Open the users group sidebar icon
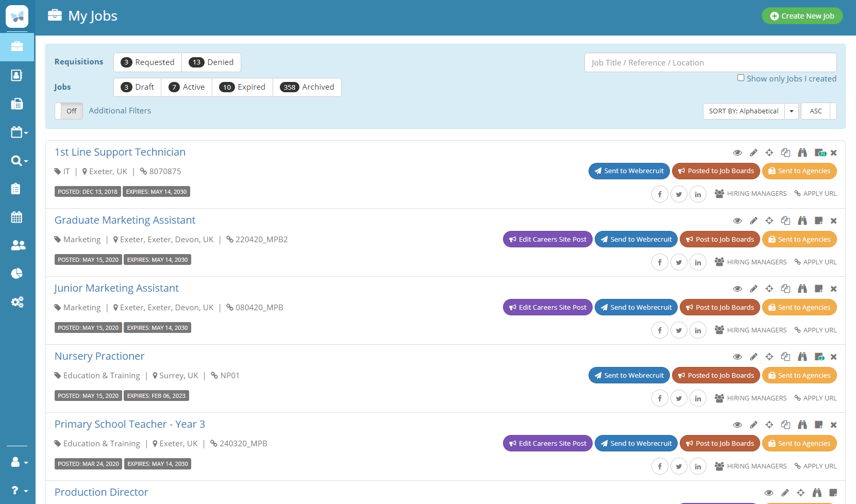856x504 pixels. (18, 245)
